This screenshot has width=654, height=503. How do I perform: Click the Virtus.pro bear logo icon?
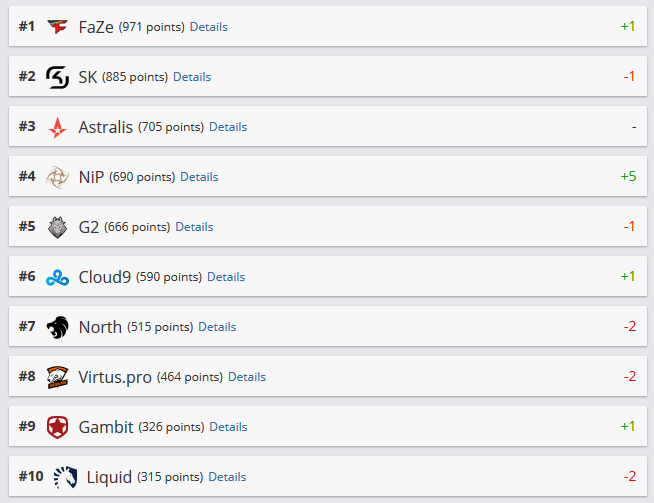click(57, 377)
